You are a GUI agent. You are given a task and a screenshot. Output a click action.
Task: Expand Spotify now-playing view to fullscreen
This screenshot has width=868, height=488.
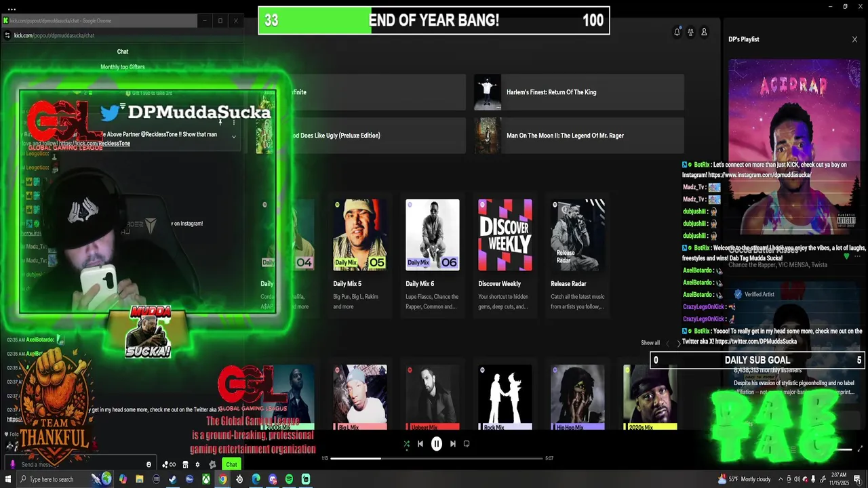pos(861,449)
